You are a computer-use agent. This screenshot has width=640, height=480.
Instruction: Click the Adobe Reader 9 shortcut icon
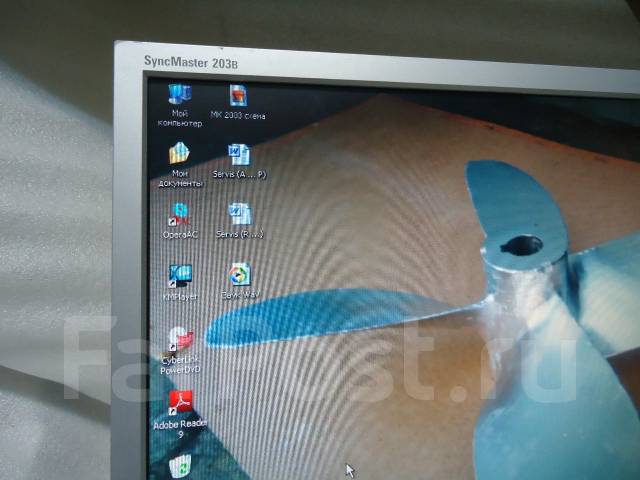(181, 403)
